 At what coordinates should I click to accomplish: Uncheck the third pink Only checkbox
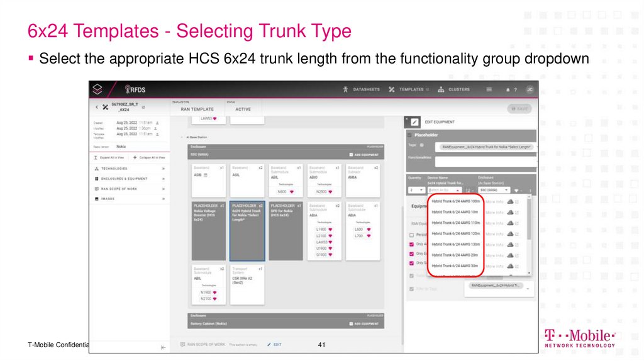coord(411,264)
